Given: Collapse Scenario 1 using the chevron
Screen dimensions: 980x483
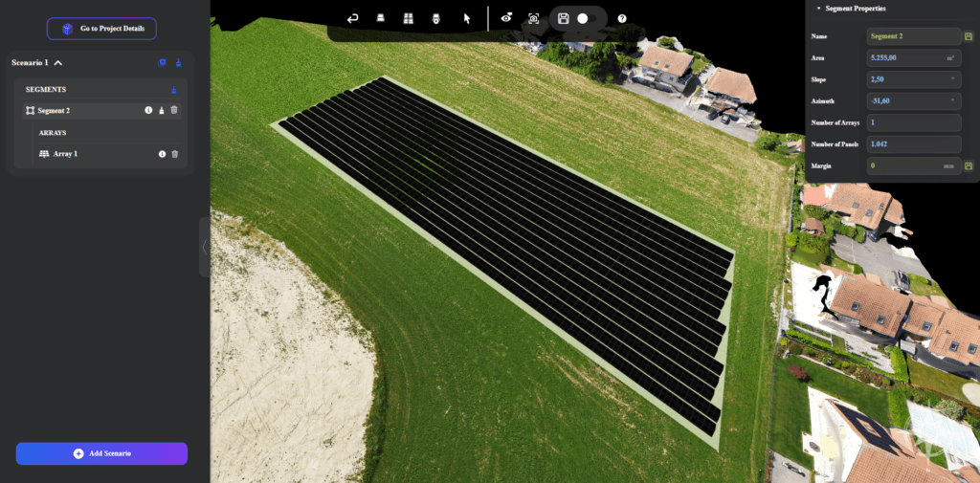Looking at the screenshot, I should 58,63.
